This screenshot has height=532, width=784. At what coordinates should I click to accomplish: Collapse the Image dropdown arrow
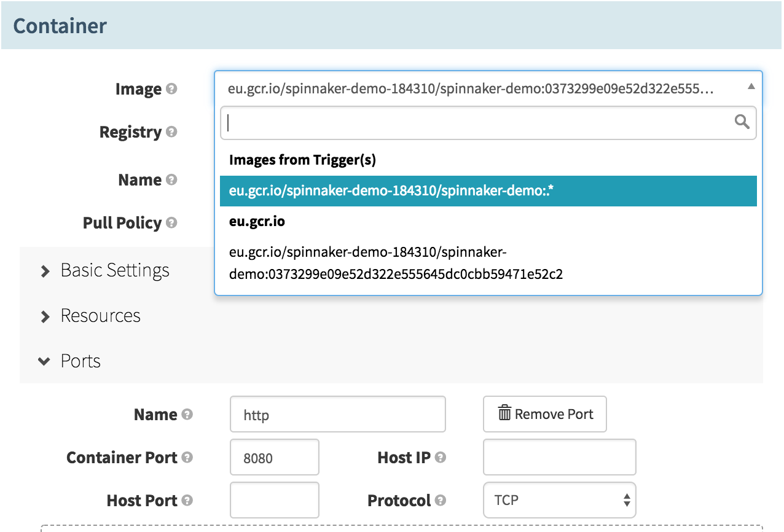pyautogui.click(x=751, y=87)
